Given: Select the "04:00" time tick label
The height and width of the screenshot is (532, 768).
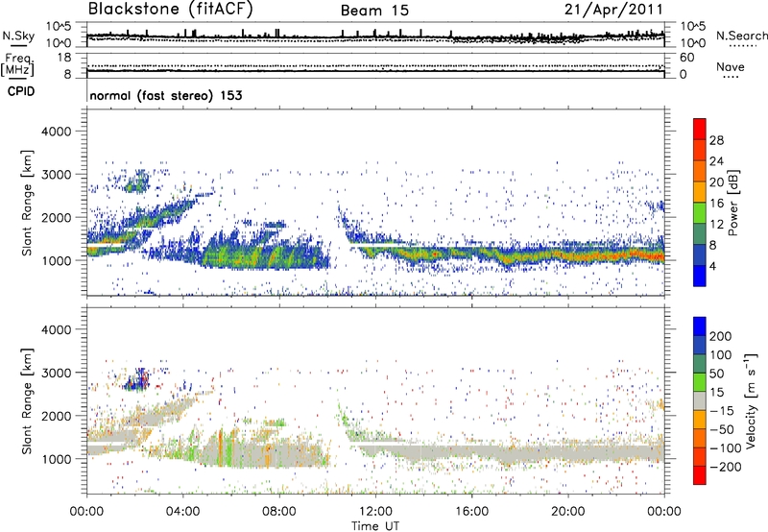Looking at the screenshot, I should pos(183,512).
